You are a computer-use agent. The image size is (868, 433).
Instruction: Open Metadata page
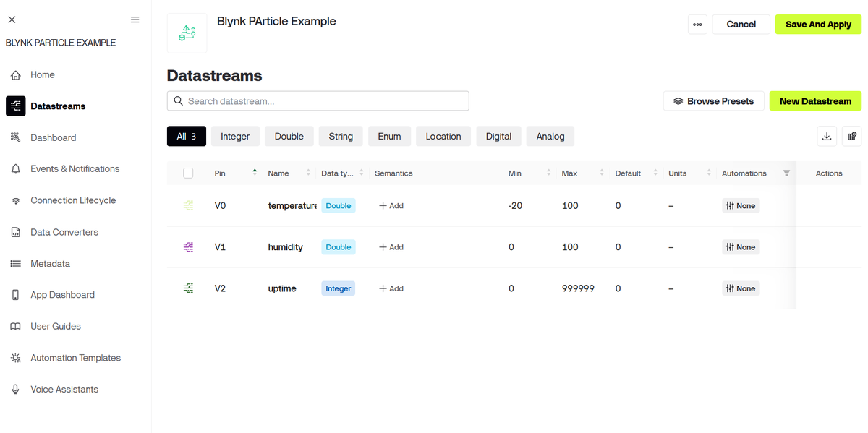pyautogui.click(x=51, y=264)
